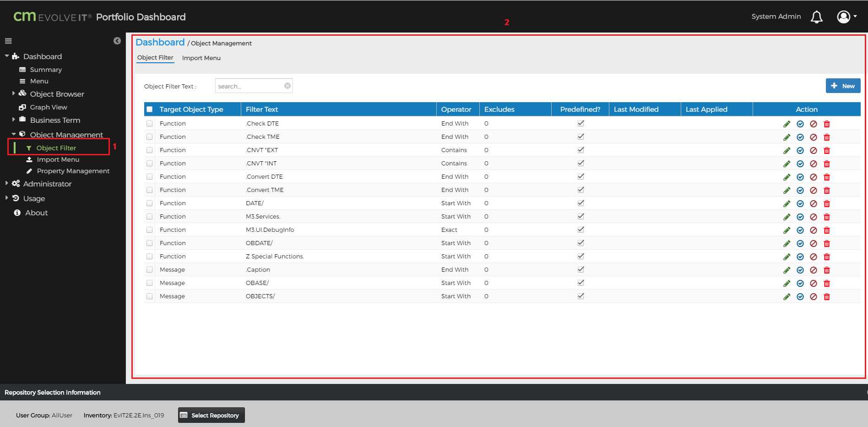Click the Select Repository button

click(212, 415)
